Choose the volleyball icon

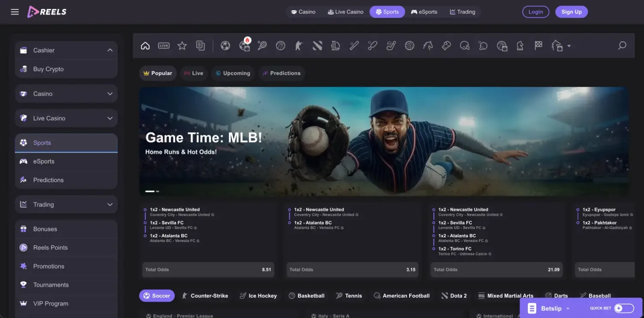[410, 45]
